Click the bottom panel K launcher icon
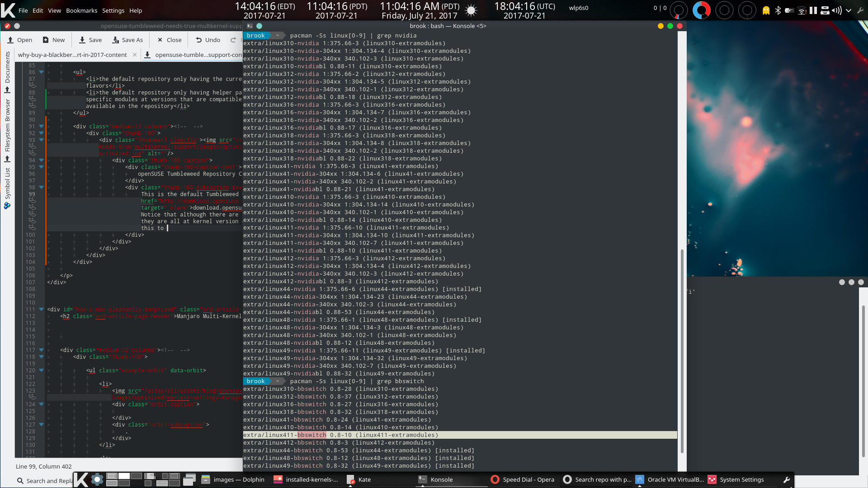 pos(81,479)
